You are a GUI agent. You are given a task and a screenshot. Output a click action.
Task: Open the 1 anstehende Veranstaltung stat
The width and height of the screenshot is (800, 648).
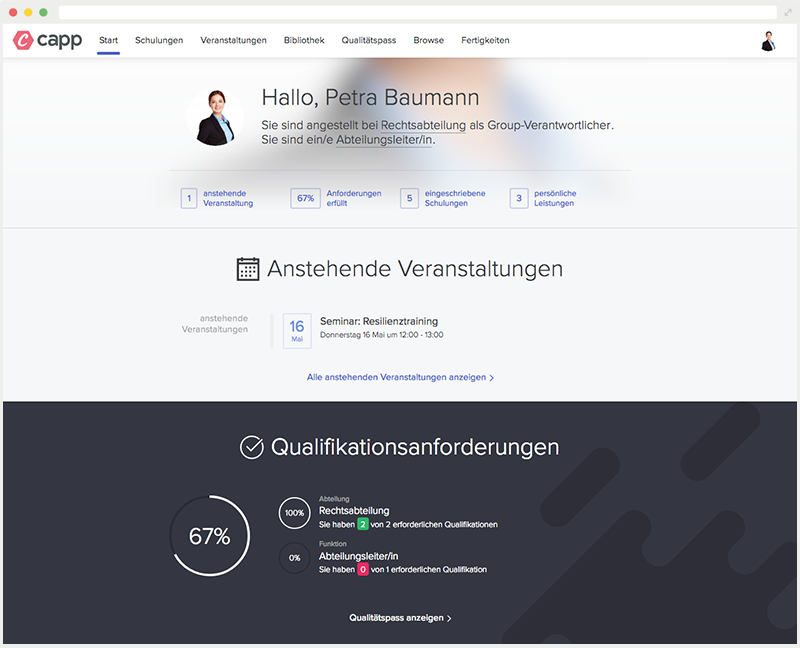coord(217,198)
